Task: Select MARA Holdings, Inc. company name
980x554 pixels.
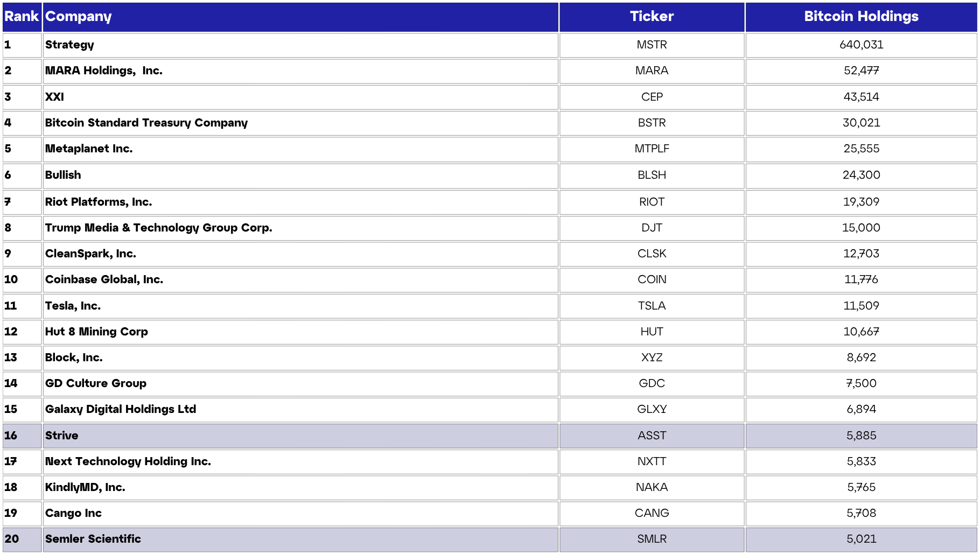Action: coord(104,71)
